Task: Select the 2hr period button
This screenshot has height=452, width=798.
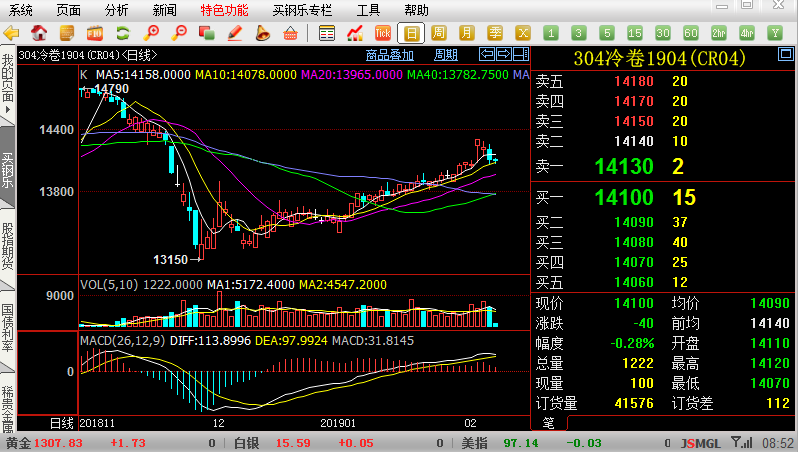Action: coord(718,33)
